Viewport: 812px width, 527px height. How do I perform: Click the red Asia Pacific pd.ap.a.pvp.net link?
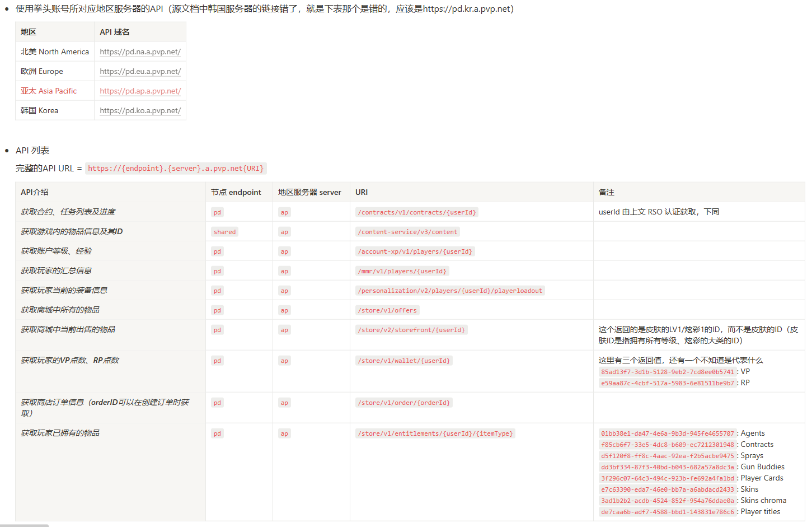[140, 91]
